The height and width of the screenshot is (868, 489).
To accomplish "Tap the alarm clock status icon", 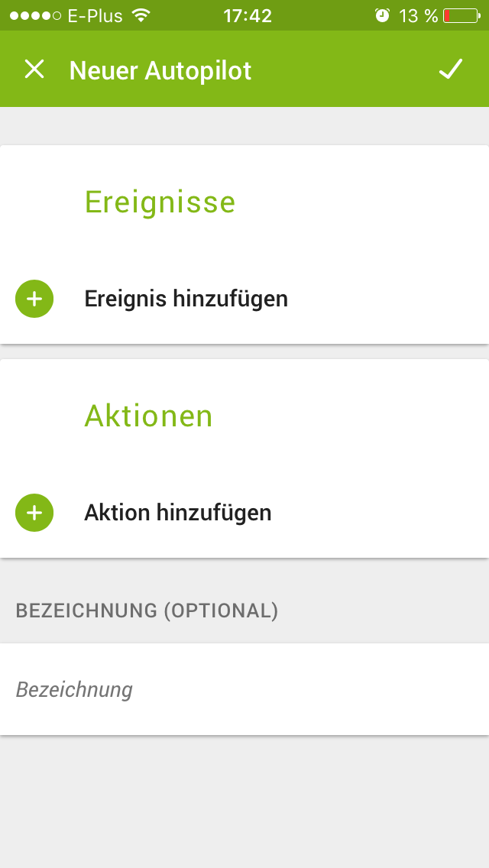I will coord(382,15).
